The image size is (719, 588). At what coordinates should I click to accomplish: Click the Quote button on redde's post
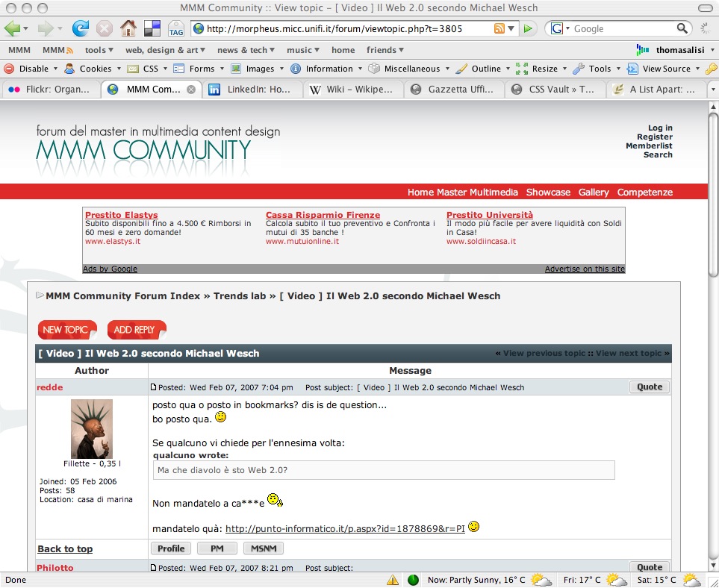[649, 387]
